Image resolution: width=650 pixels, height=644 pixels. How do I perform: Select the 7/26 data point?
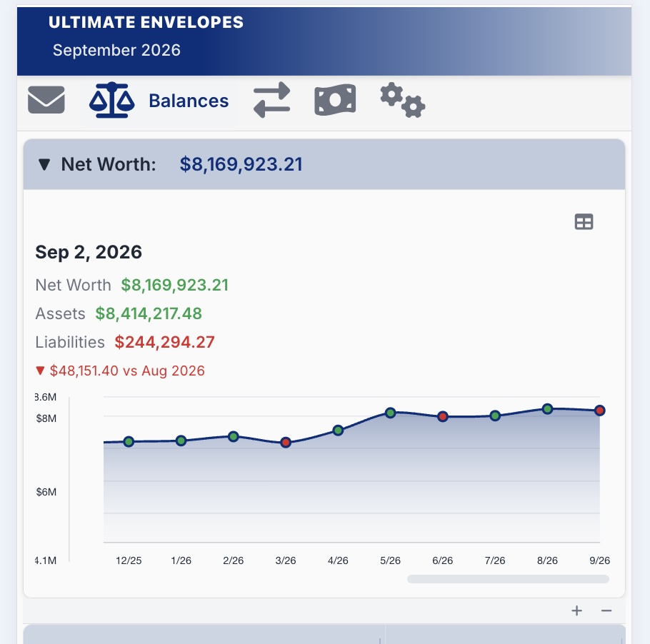(495, 416)
